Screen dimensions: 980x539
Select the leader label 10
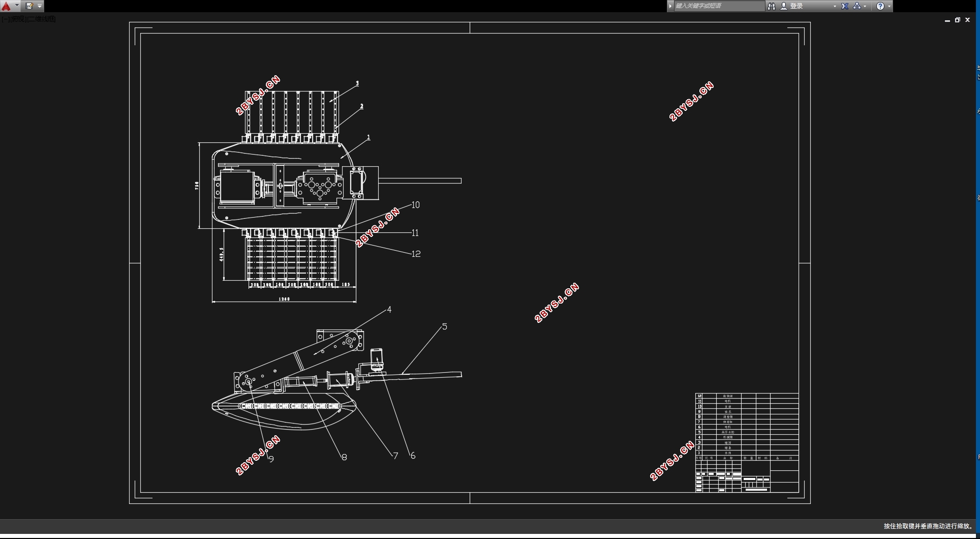pos(416,205)
